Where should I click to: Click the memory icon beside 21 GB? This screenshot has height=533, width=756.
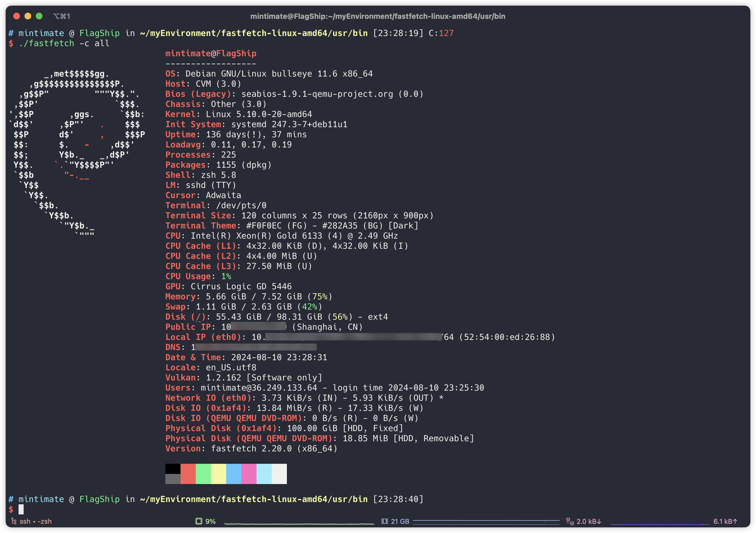pyautogui.click(x=384, y=521)
